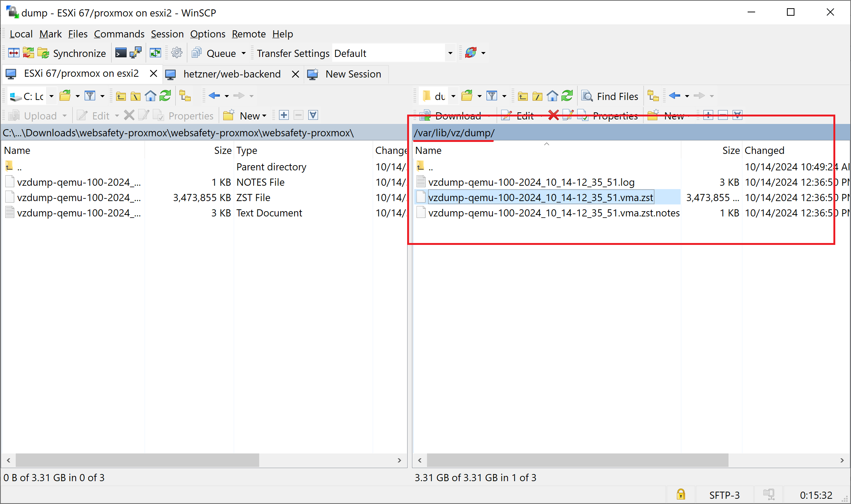Click the reconnect session globe icon
Viewport: 851px width, 504px height.
click(471, 53)
